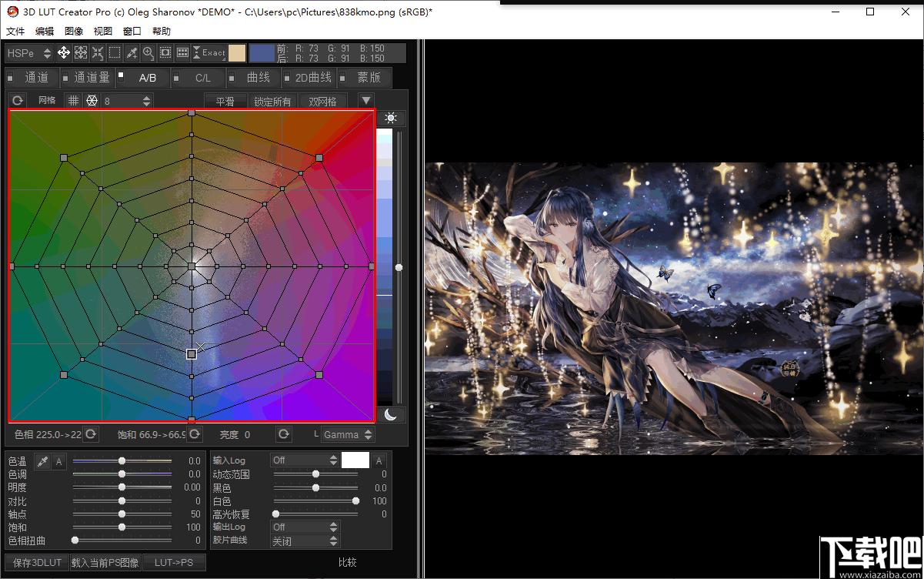Choose the expand-nodes arrows tool
924x579 pixels.
(81, 53)
